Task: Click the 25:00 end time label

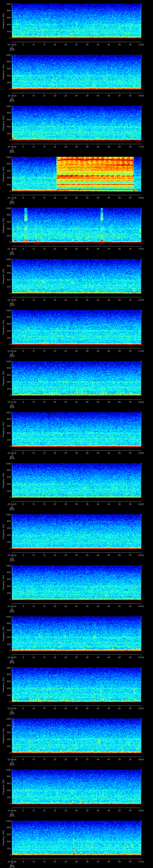Action: click(x=141, y=555)
